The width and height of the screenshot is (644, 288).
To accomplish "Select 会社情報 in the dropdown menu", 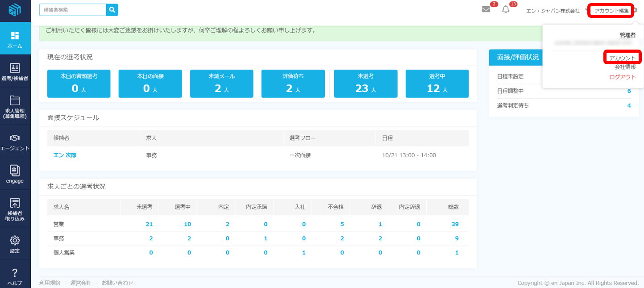I will [625, 67].
